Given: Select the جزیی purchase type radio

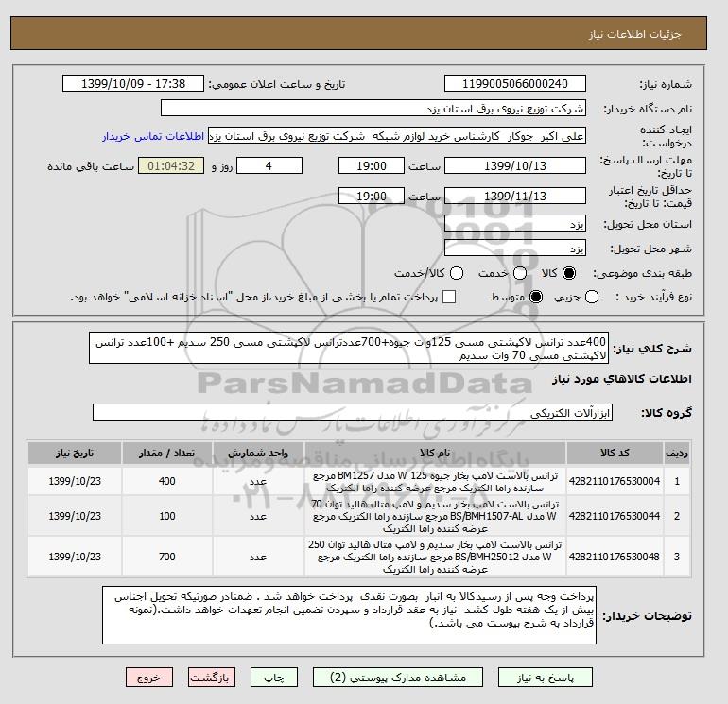Looking at the screenshot, I should pos(592,297).
